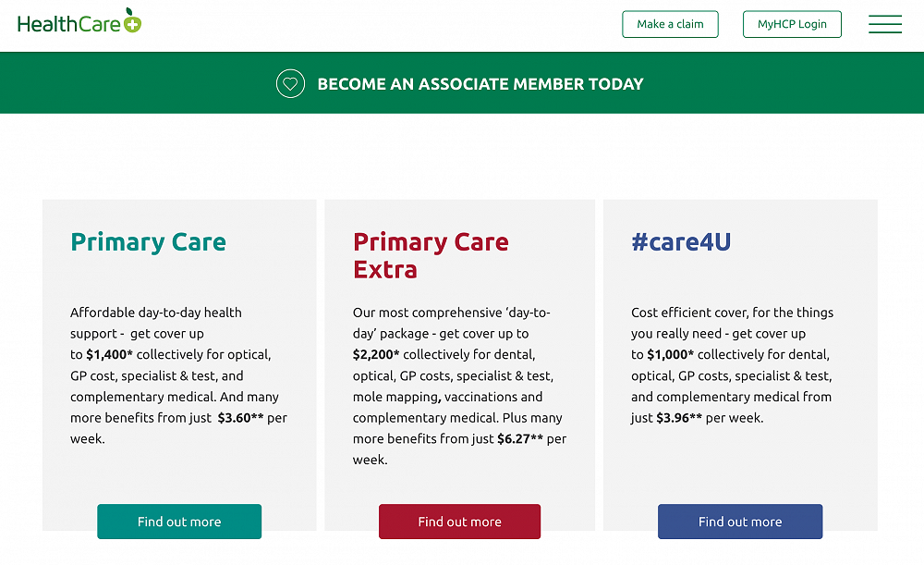Click the $1,000* cover amount
Image resolution: width=924 pixels, height=565 pixels.
coord(670,355)
